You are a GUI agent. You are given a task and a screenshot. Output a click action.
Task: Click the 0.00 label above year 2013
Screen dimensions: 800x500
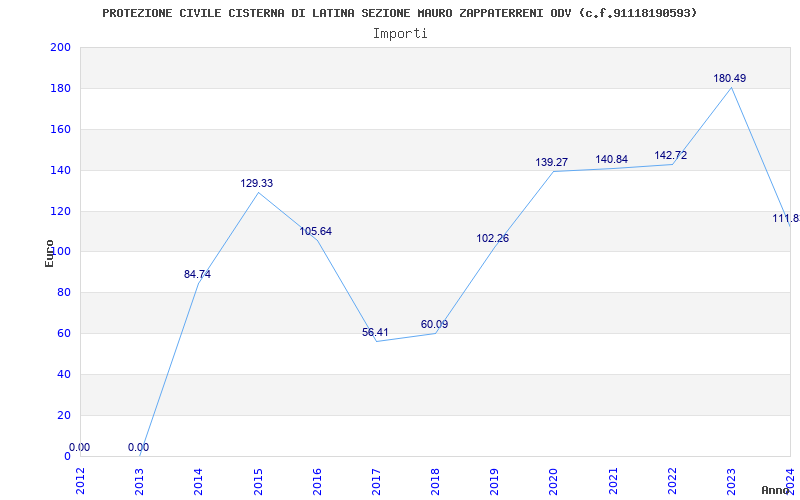tap(138, 447)
